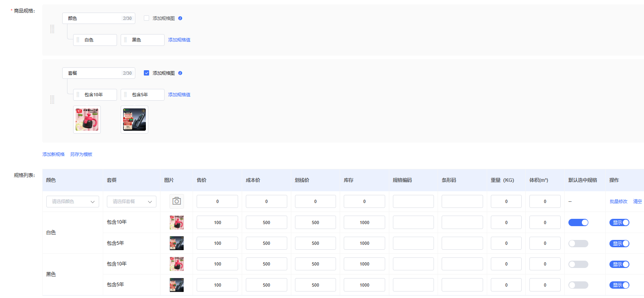Click the camera icon in batch image cell
The width and height of the screenshot is (644, 298).
[x=176, y=201]
